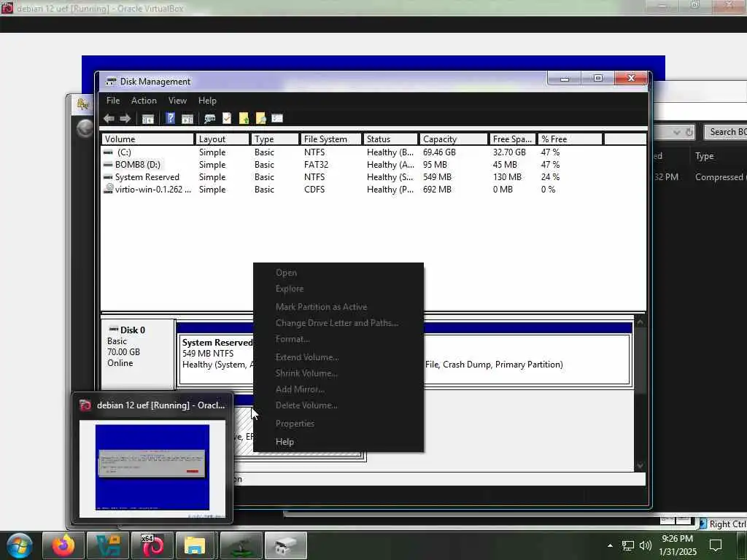This screenshot has height=560, width=747.
Task: Click the FAT32 file system cell
Action: 316,165
